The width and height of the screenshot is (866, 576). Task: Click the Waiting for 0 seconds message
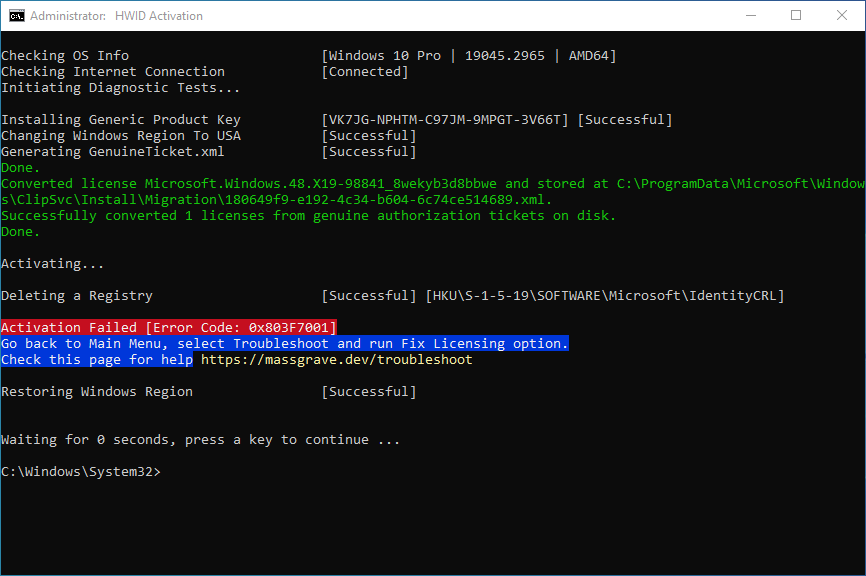point(200,439)
